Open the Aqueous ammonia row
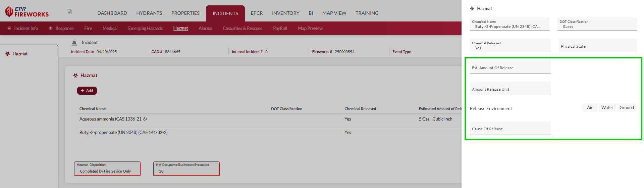The width and height of the screenshot is (644, 188). tap(113, 119)
